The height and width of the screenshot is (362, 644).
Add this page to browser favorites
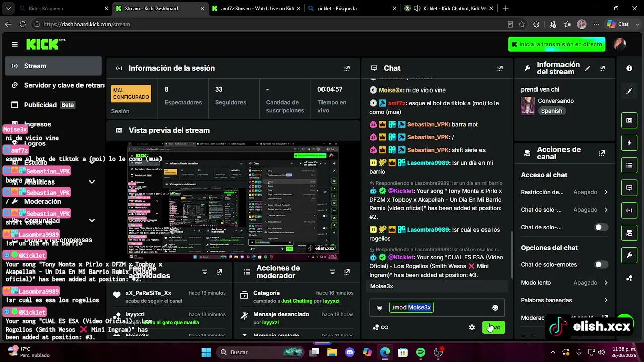click(x=522, y=24)
